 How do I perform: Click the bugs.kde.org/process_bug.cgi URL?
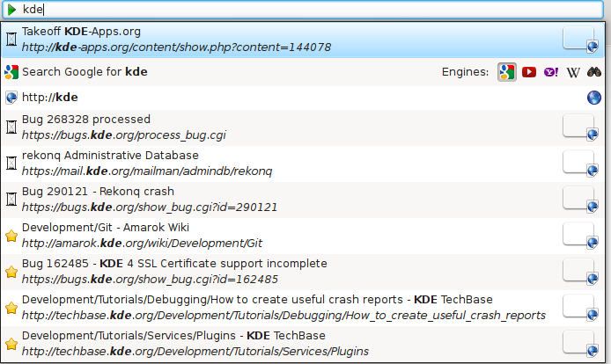[124, 135]
